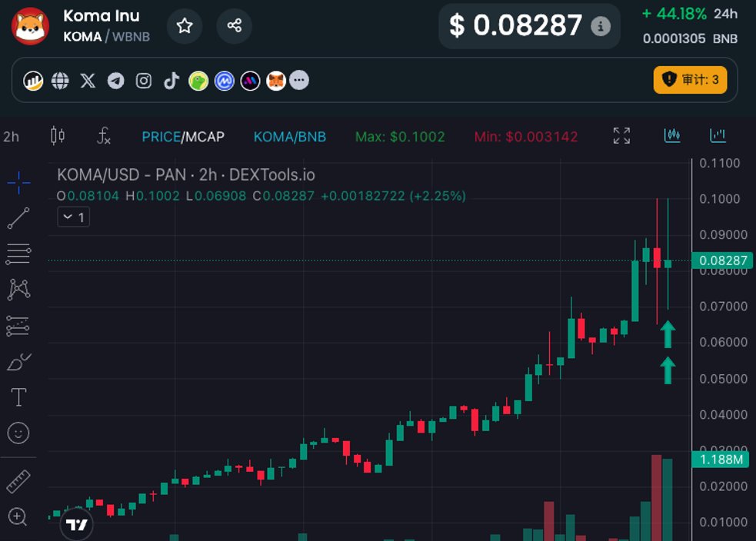Toggle the KOMA/BNB pair quote
The width and height of the screenshot is (756, 541).
click(x=290, y=137)
